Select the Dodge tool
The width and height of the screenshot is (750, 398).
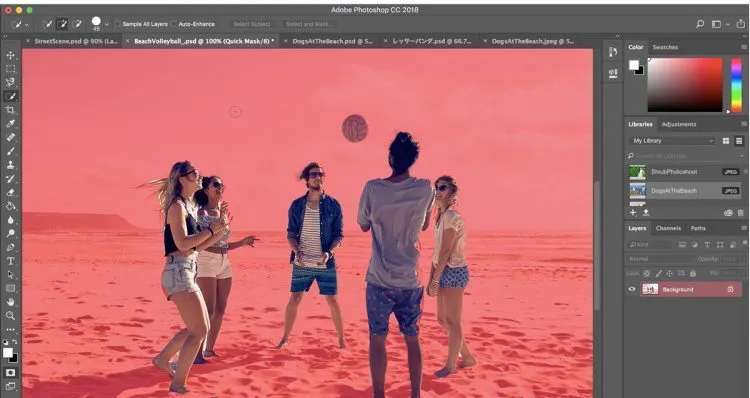point(11,233)
